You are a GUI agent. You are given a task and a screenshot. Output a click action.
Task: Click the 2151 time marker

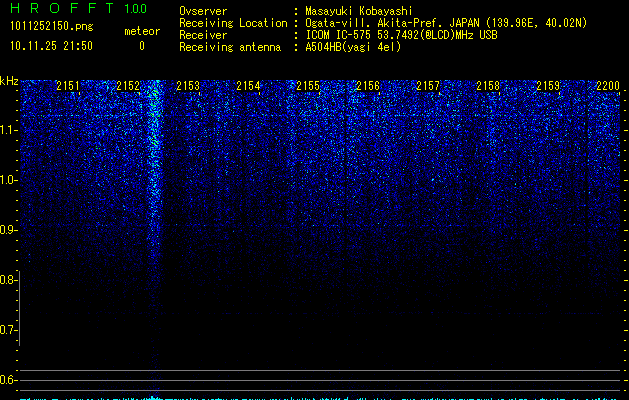(x=68, y=86)
